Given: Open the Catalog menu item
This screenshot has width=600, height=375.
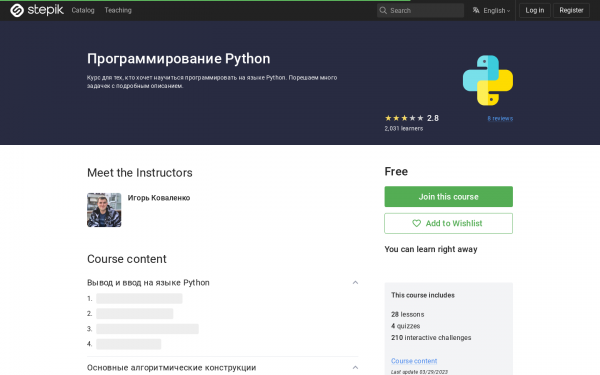Looking at the screenshot, I should coord(83,10).
